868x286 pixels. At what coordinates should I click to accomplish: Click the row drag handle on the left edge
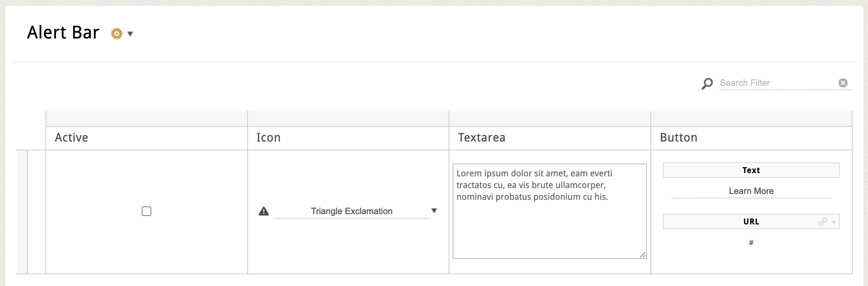(x=22, y=212)
